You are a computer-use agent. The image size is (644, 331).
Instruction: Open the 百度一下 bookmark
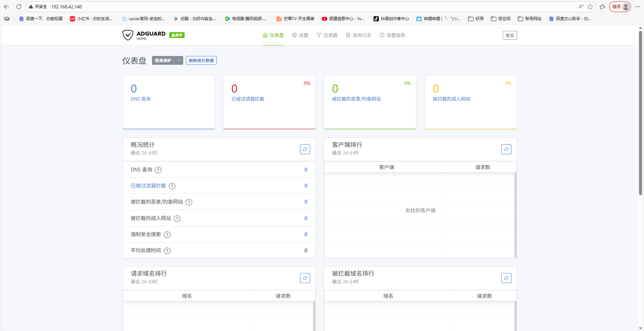click(x=41, y=19)
